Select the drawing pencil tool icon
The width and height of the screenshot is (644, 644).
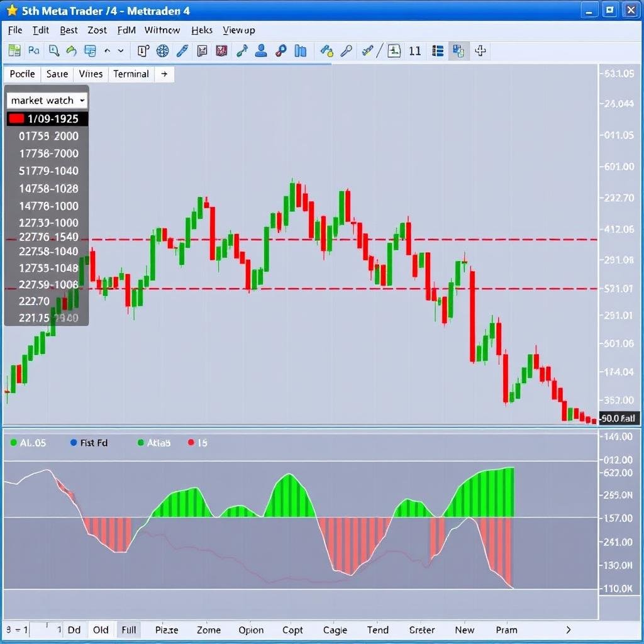pyautogui.click(x=182, y=51)
